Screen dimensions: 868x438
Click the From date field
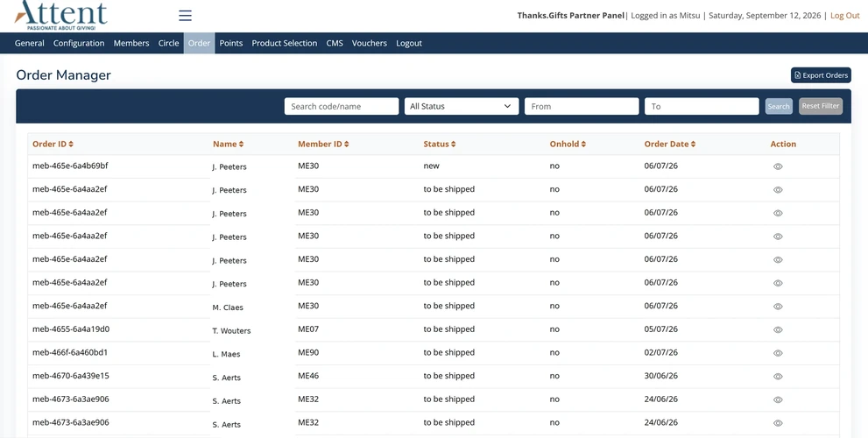582,106
